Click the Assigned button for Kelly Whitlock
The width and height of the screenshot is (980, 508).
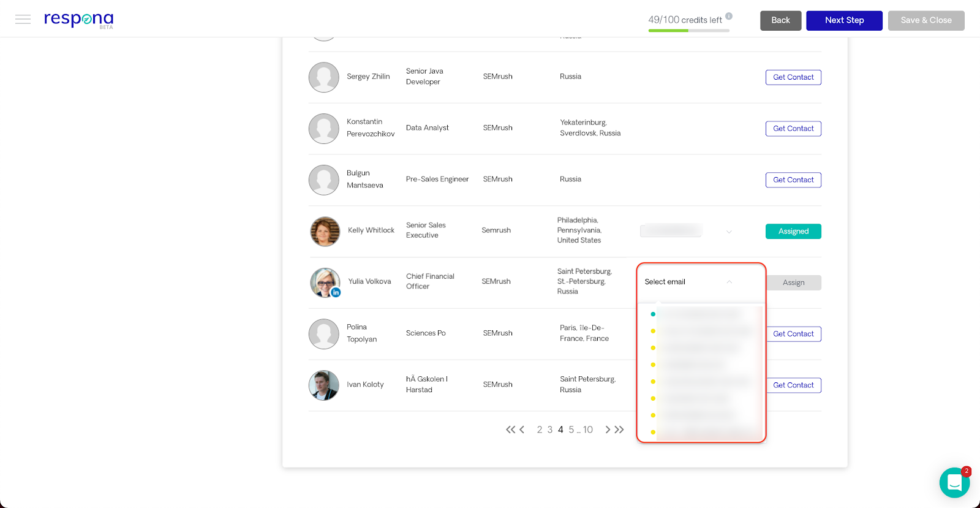click(793, 231)
